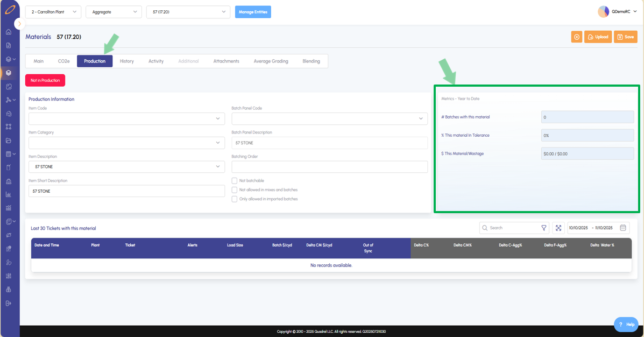The width and height of the screenshot is (644, 337).
Task: Sort by the Date and Time column header
Action: (47, 245)
